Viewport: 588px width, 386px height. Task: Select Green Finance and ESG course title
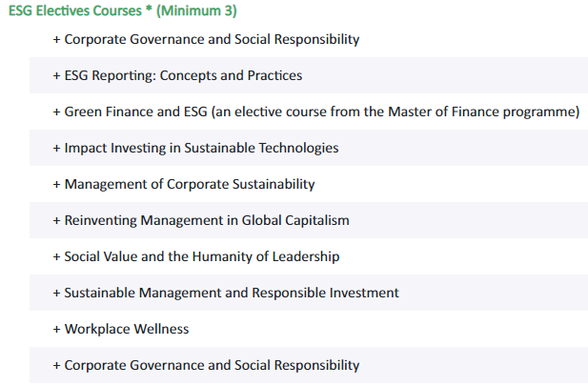click(322, 112)
